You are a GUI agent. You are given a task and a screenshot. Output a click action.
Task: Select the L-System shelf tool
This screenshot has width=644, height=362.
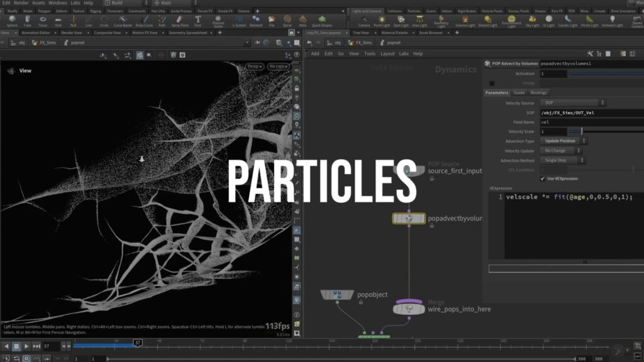coord(239,21)
